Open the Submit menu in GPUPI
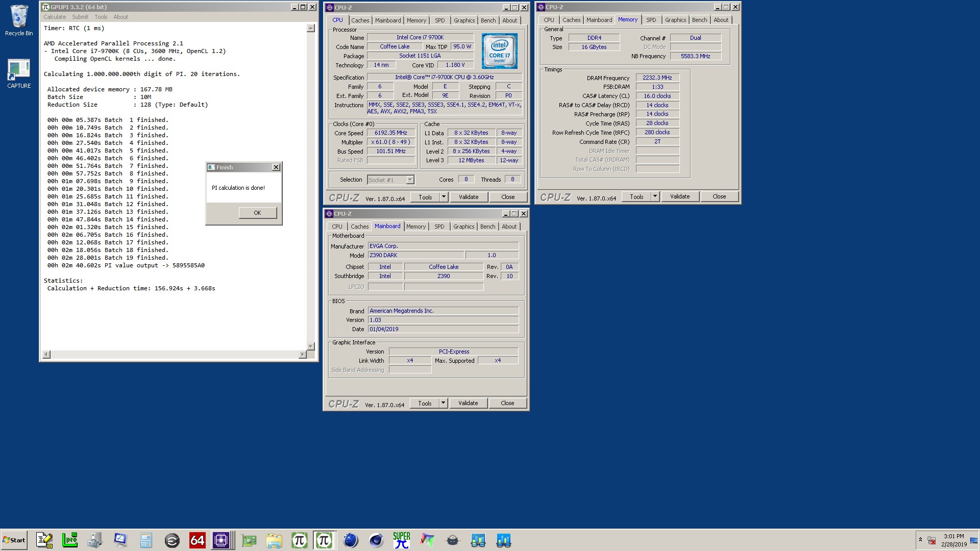 pos(80,17)
